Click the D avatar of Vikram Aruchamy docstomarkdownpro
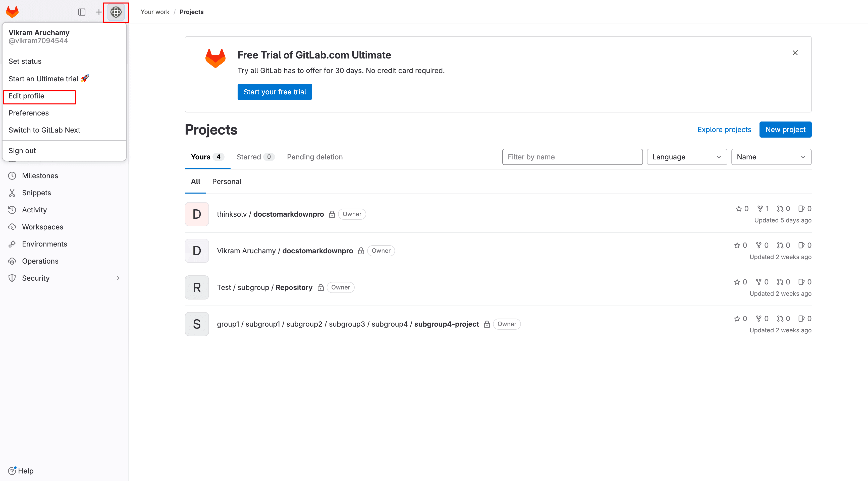This screenshot has height=481, width=868. pos(197,251)
